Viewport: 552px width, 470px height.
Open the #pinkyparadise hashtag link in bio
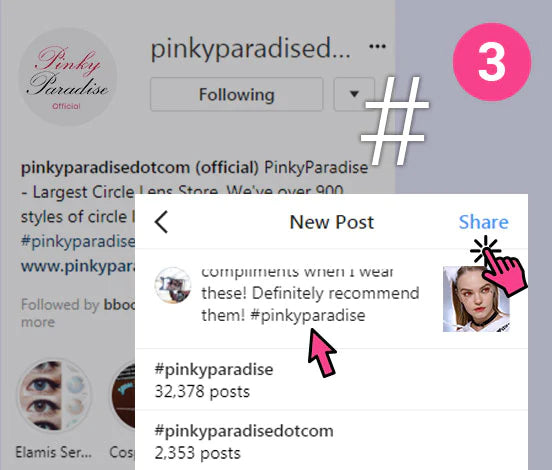pos(78,242)
